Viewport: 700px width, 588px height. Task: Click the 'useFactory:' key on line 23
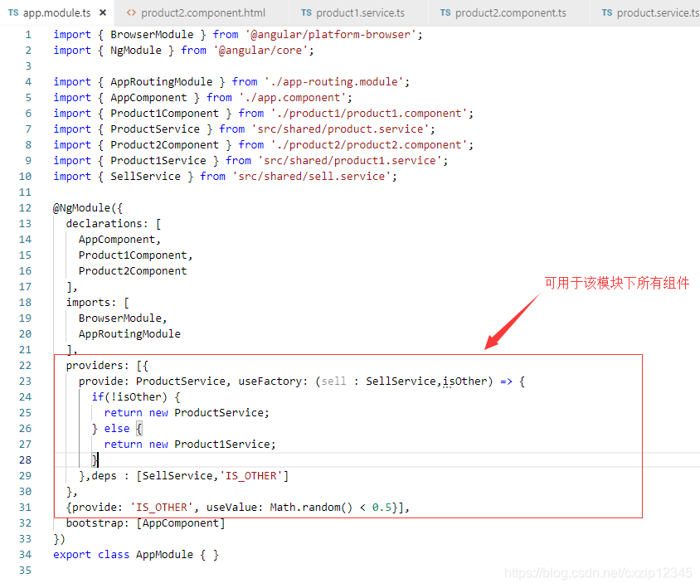273,381
